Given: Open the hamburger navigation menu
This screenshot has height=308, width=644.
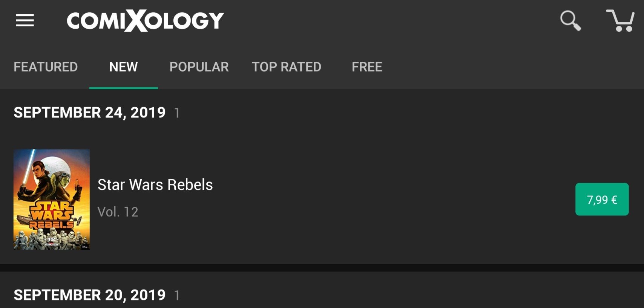Looking at the screenshot, I should [x=25, y=20].
